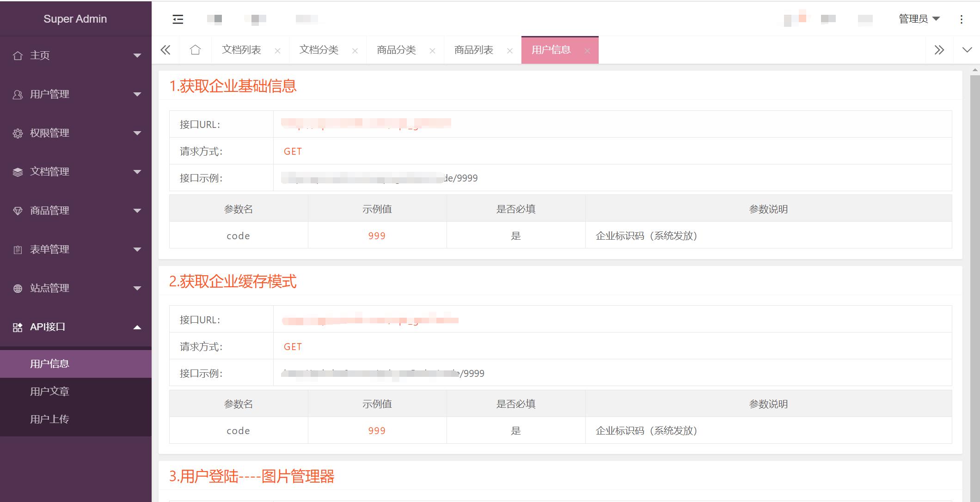The width and height of the screenshot is (980, 502).
Task: Open the vertical three-dot more menu
Action: click(x=962, y=19)
